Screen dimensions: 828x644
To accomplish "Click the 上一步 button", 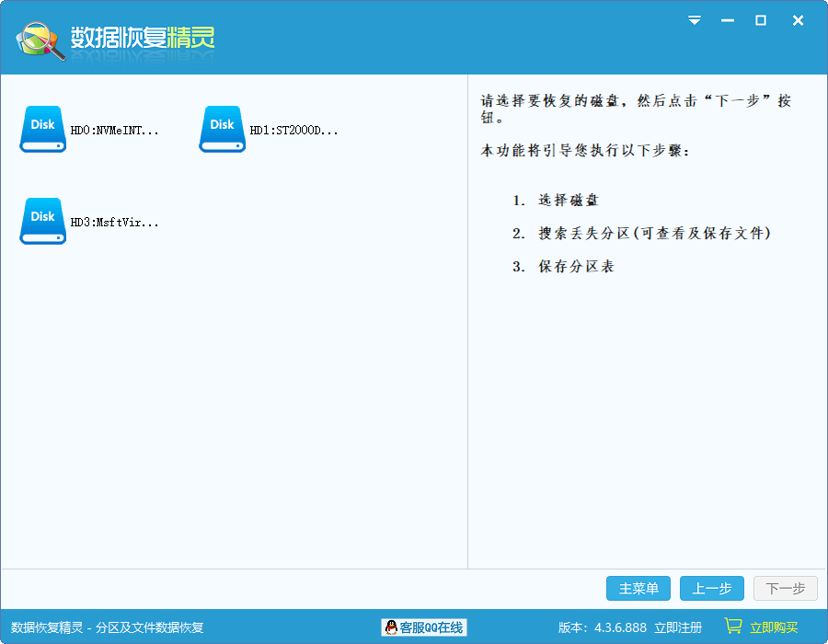I will pos(712,588).
